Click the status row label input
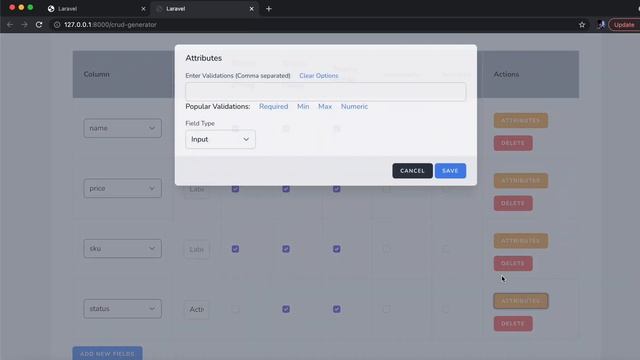 tap(196, 309)
